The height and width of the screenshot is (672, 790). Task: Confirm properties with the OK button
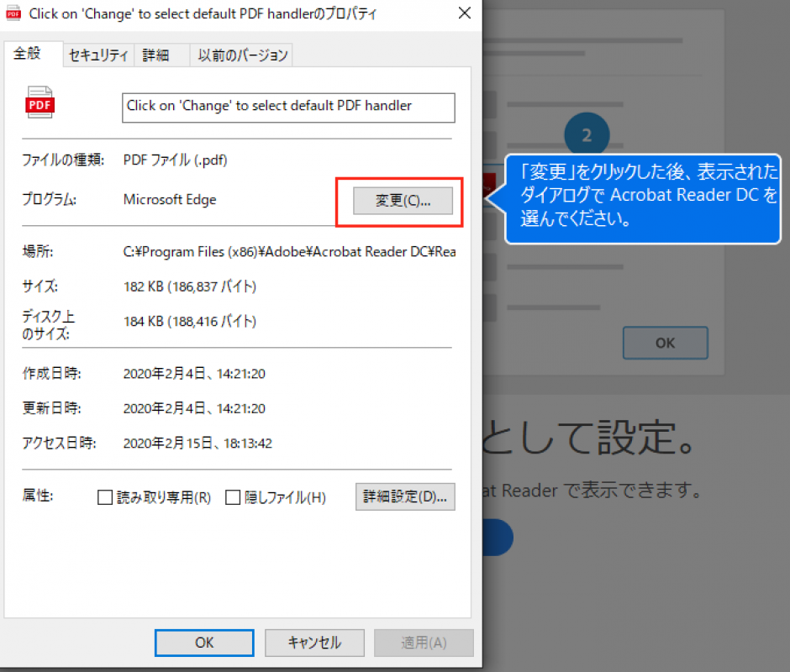click(203, 643)
